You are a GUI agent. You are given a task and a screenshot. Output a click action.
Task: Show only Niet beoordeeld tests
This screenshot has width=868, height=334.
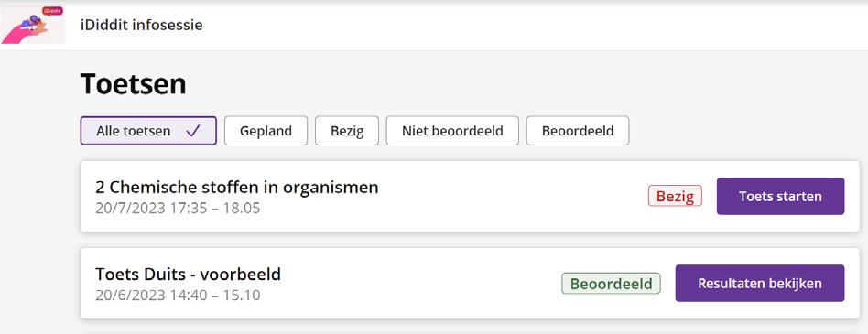tap(452, 131)
